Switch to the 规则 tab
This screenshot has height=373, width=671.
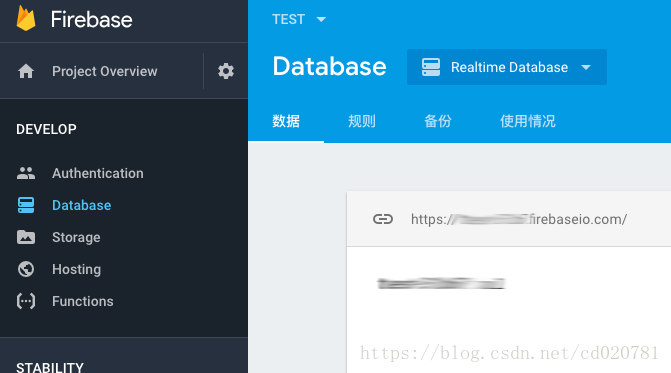(362, 121)
